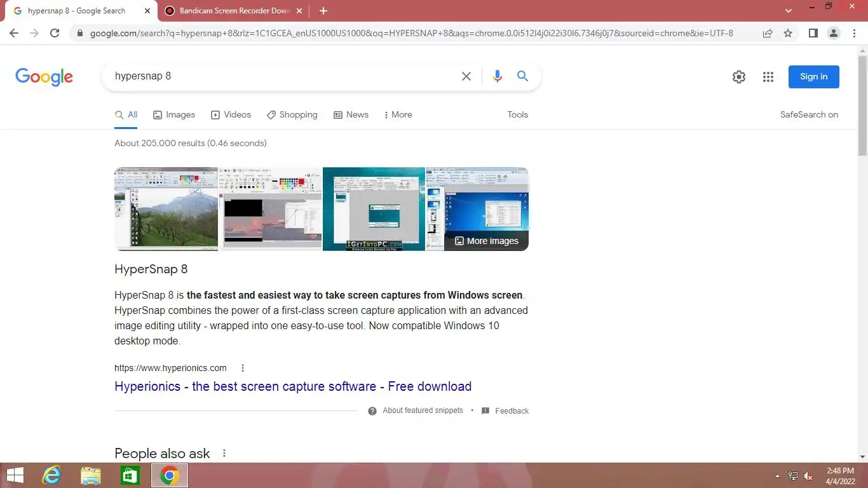This screenshot has width=868, height=488.
Task: Click the HyperSnap 8 snippet heading
Action: click(x=151, y=269)
